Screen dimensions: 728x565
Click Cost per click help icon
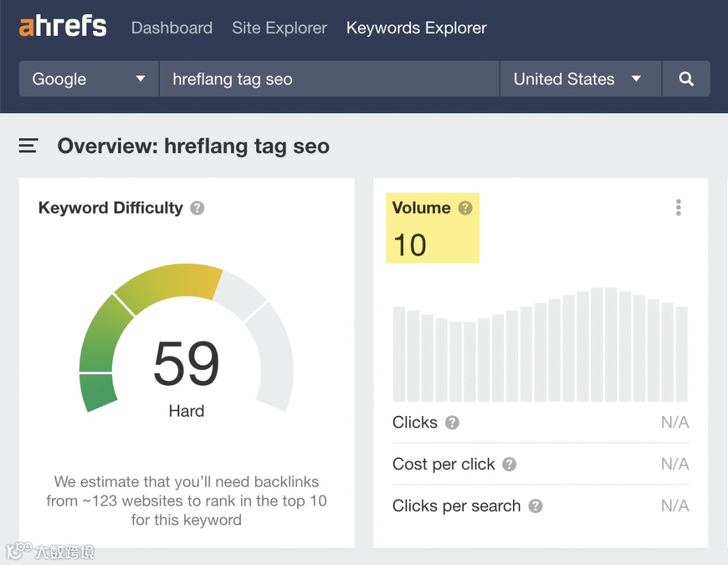point(510,465)
